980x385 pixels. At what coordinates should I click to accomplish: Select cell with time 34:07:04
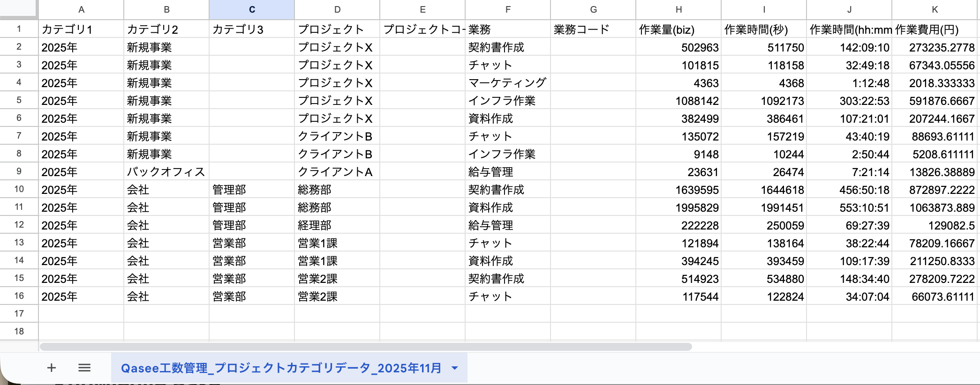849,296
